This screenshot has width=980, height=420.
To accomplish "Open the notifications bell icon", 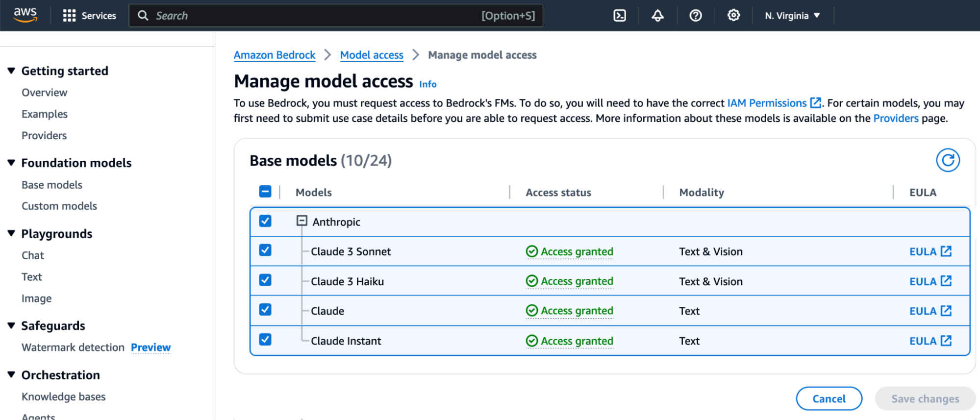I will tap(657, 16).
